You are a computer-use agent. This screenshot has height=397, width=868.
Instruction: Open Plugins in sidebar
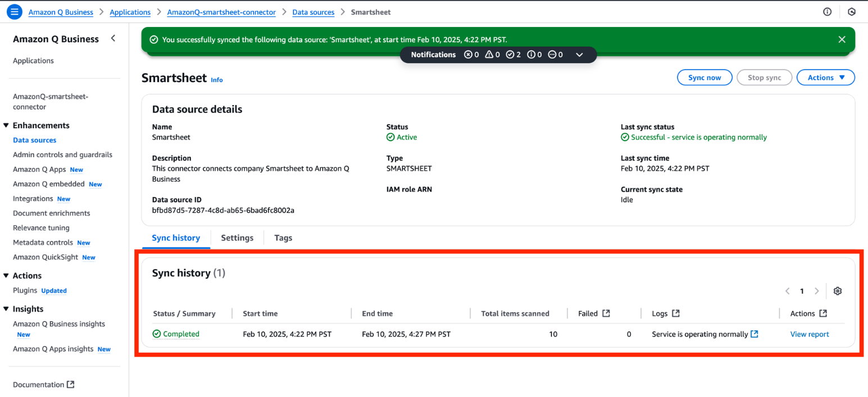click(x=25, y=290)
